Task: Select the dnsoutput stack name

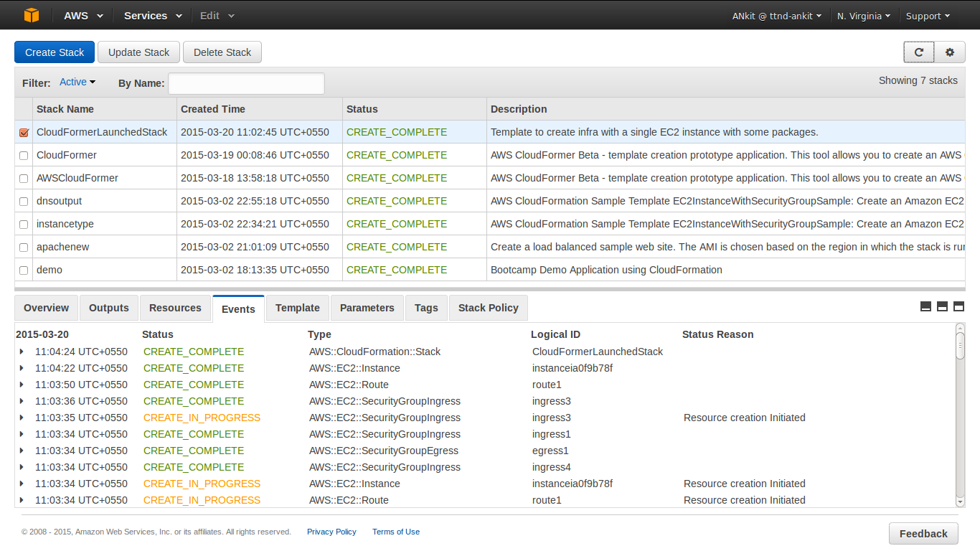Action: pyautogui.click(x=60, y=201)
